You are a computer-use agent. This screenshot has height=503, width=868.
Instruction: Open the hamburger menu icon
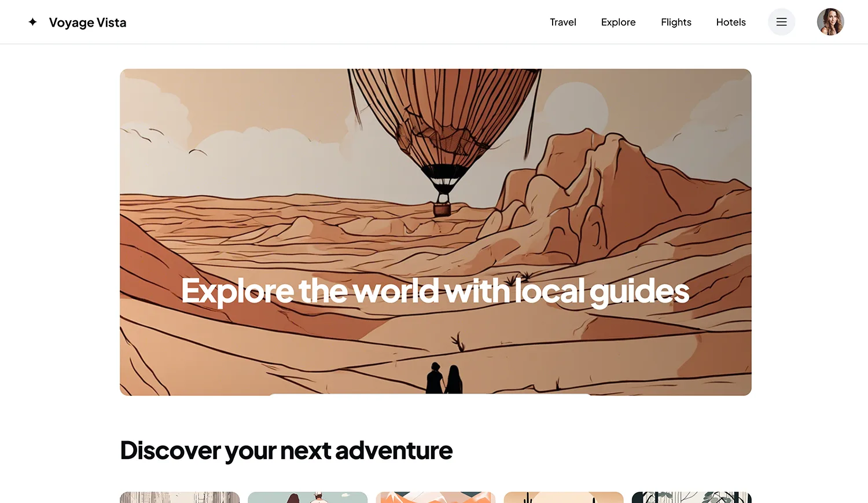point(781,22)
